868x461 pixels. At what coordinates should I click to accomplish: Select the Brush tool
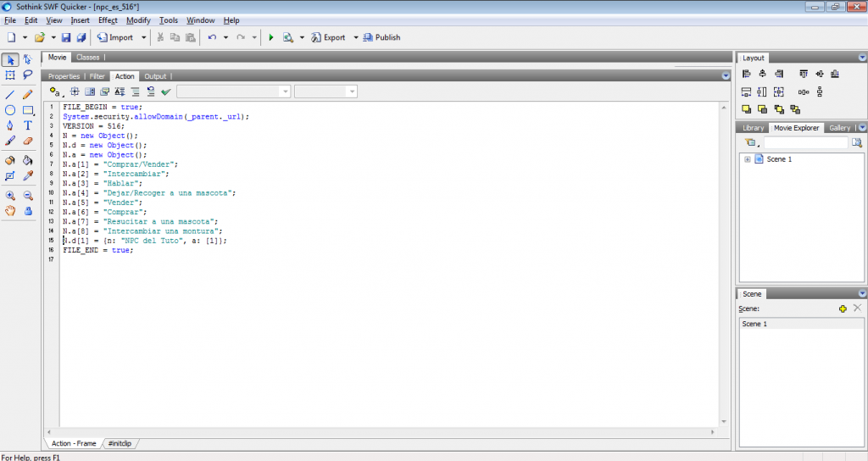tap(10, 142)
